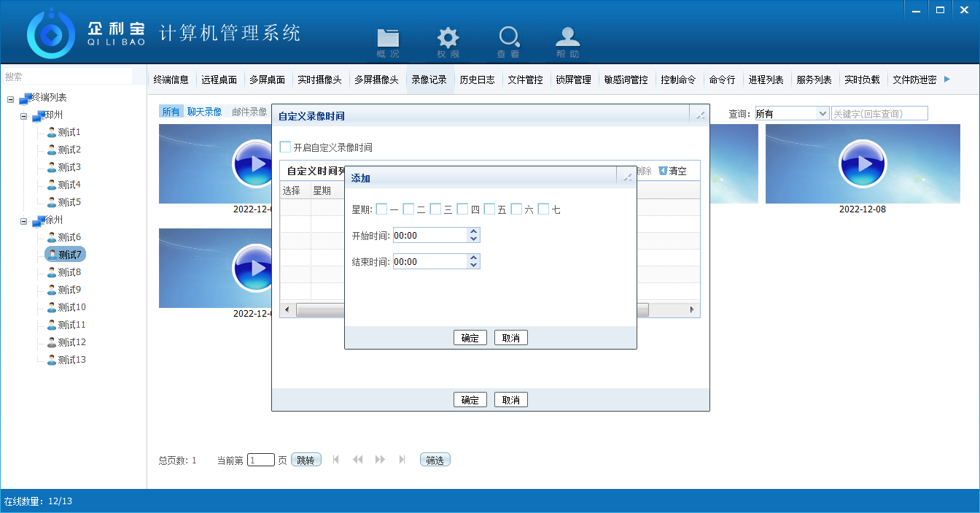Check the 星期 一 checkbox

tap(381, 209)
